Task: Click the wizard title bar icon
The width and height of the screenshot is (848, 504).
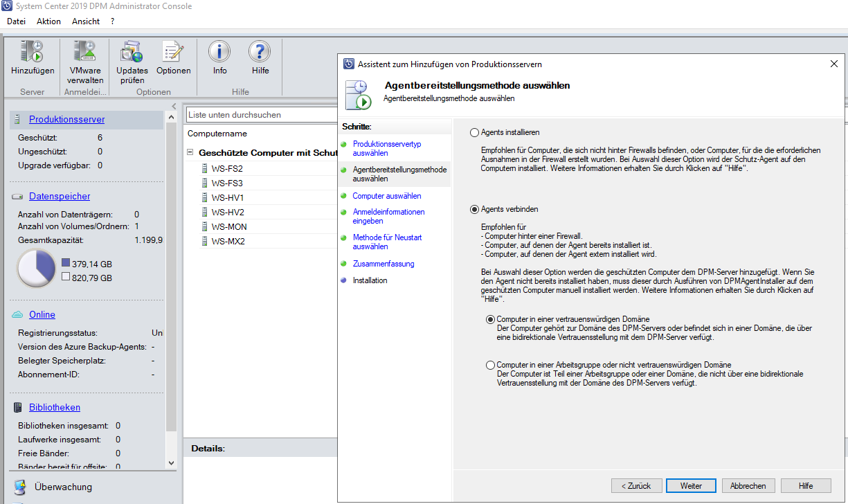Action: [x=349, y=64]
